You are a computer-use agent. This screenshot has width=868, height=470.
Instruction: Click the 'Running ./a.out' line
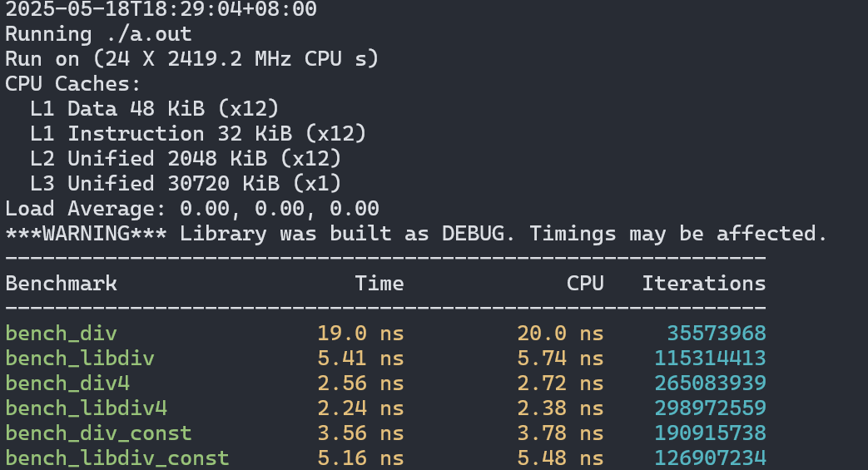point(98,35)
